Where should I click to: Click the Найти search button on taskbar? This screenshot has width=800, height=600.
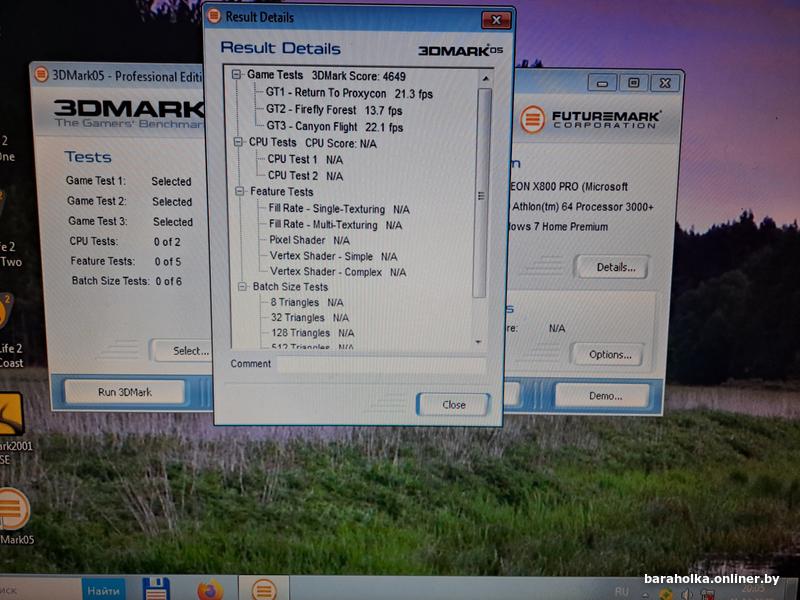click(x=104, y=590)
